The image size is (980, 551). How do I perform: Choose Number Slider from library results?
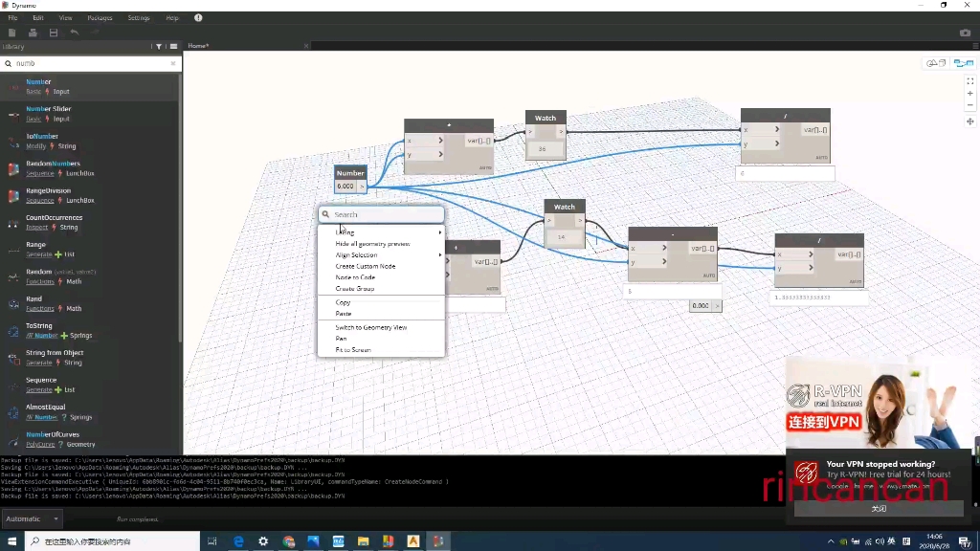(x=49, y=109)
